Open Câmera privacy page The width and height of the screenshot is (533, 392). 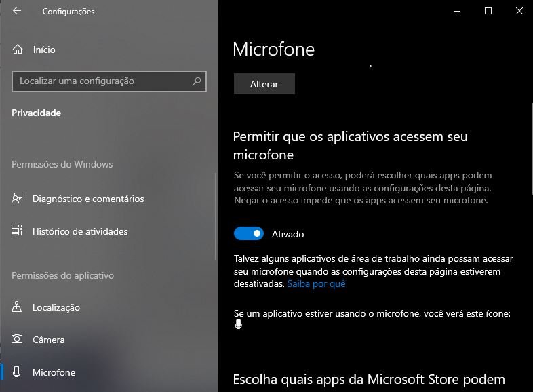click(x=107, y=340)
